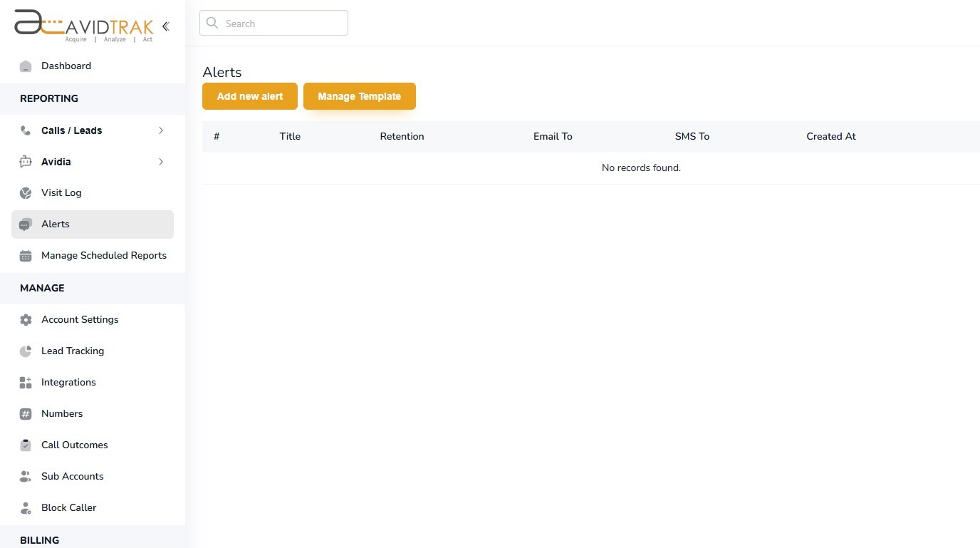Screen dimensions: 980x548
Task: Click the REPORTING section label
Action: 49,98
